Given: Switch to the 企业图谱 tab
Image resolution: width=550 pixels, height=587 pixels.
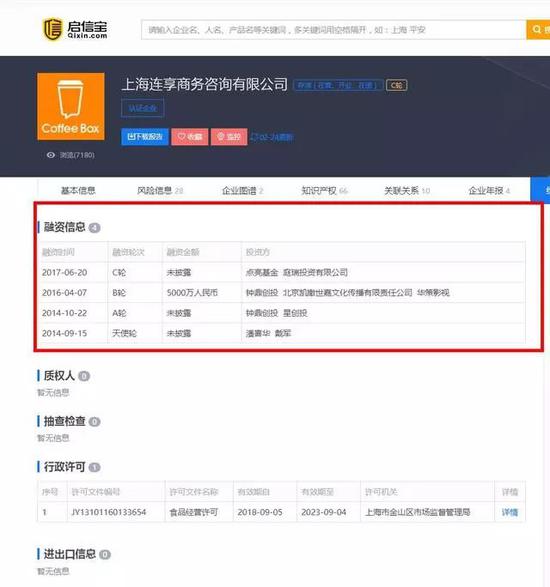Looking at the screenshot, I should [243, 191].
